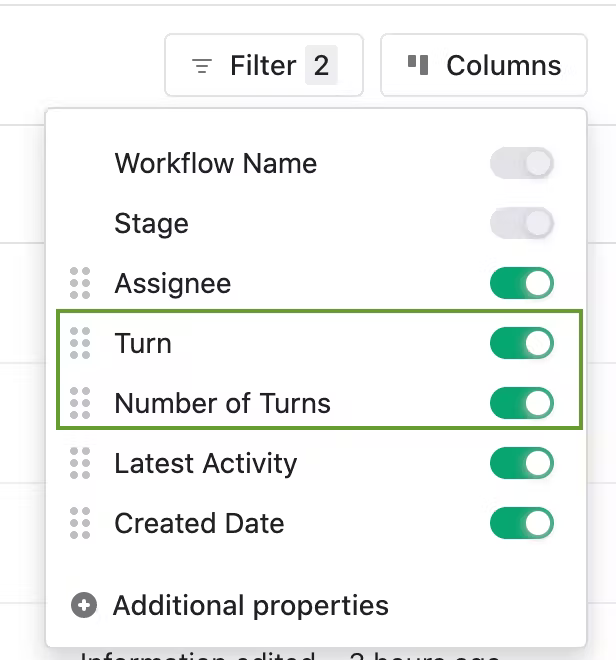Click the drag handle beside Assignee

[x=81, y=283]
